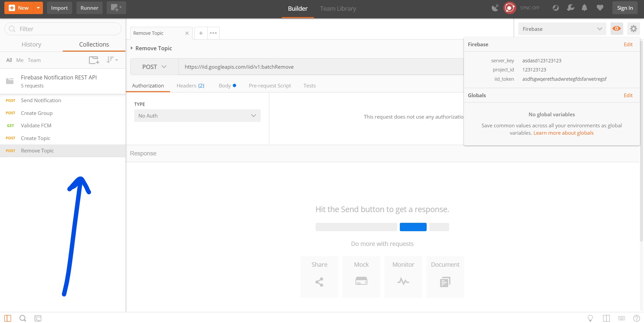This screenshot has height=323, width=644.
Task: Open the Tests tab
Action: [309, 85]
